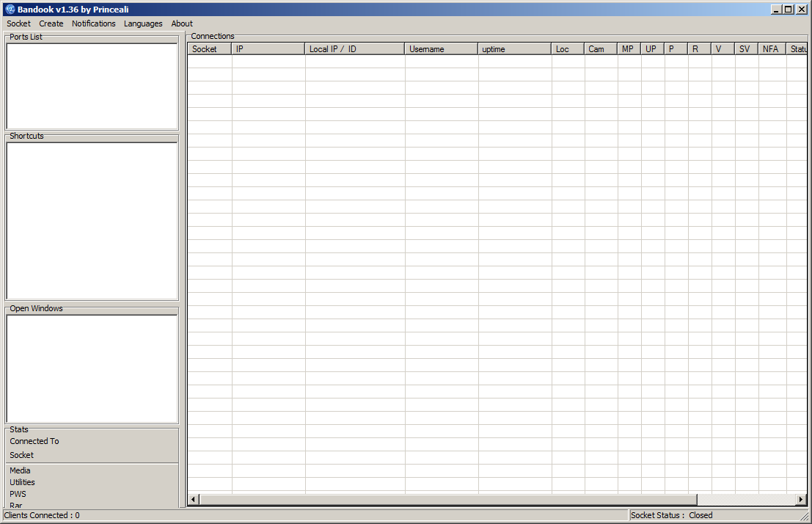
Task: Select the Local IP / ID column header
Action: tap(355, 49)
